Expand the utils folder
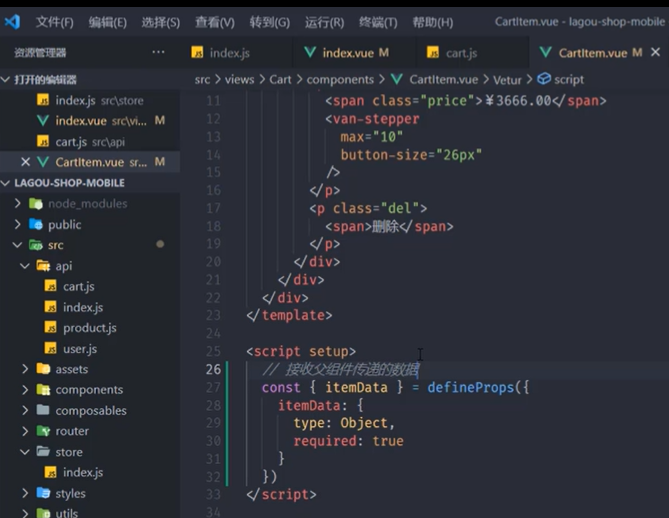Image resolution: width=669 pixels, height=518 pixels. click(25, 513)
